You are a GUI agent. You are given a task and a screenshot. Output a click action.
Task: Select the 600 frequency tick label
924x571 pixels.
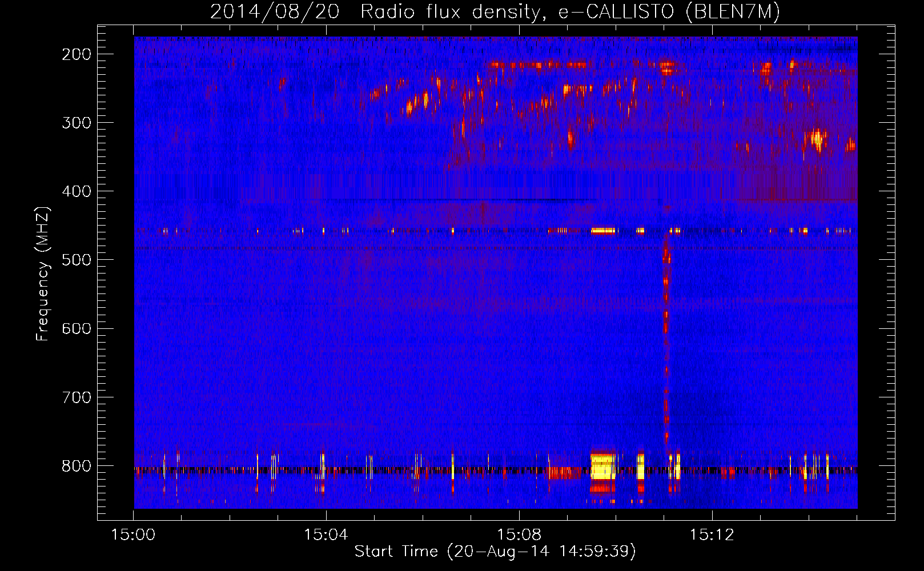pos(77,328)
